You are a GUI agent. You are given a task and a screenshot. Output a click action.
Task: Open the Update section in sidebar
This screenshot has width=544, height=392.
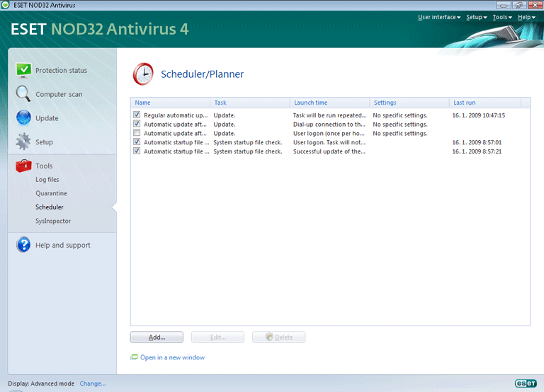point(47,118)
